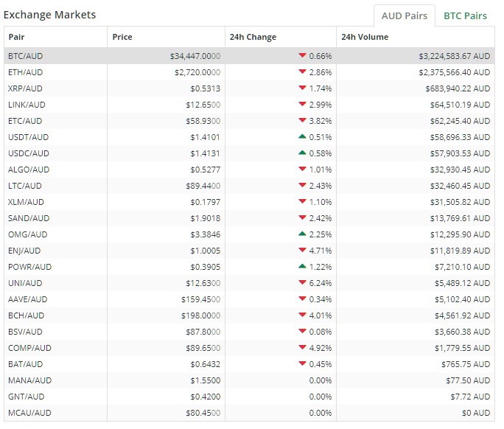Select the MCAU/AUD market row
Viewport: 504px width, 429px height.
(250, 413)
